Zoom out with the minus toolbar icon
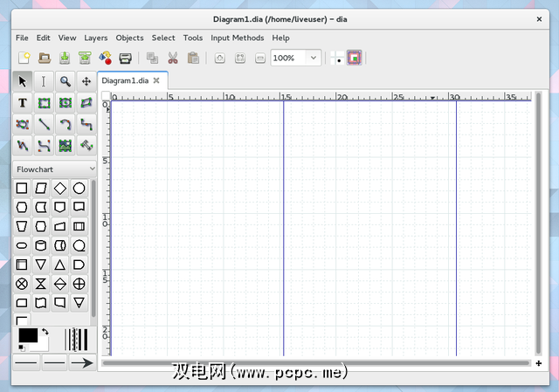The width and height of the screenshot is (559, 392). tap(260, 58)
